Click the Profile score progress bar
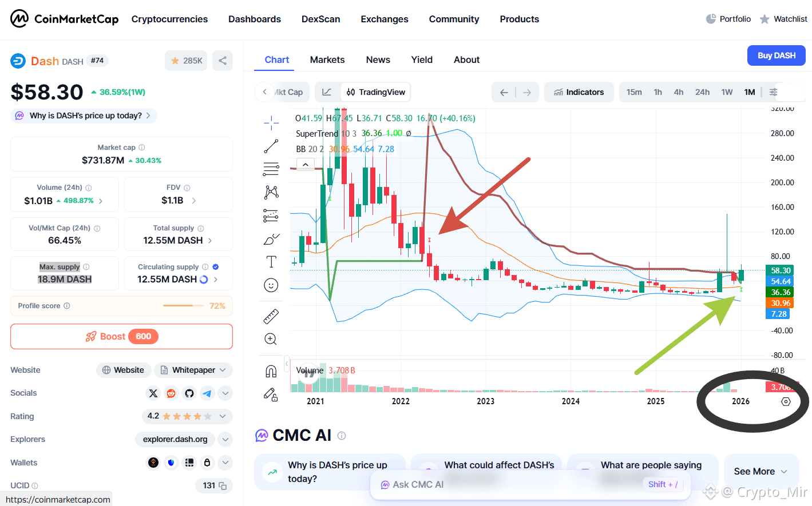The image size is (812, 506). pos(184,306)
